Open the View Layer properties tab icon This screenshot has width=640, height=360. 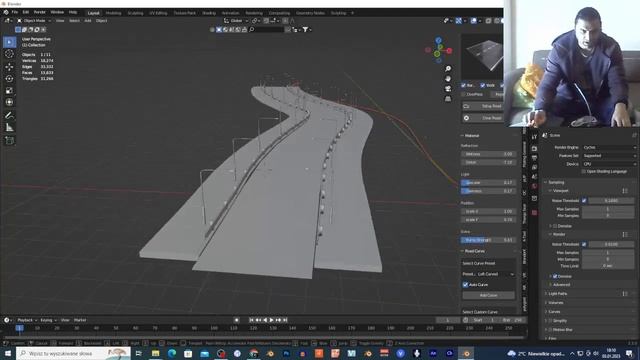pos(534,167)
